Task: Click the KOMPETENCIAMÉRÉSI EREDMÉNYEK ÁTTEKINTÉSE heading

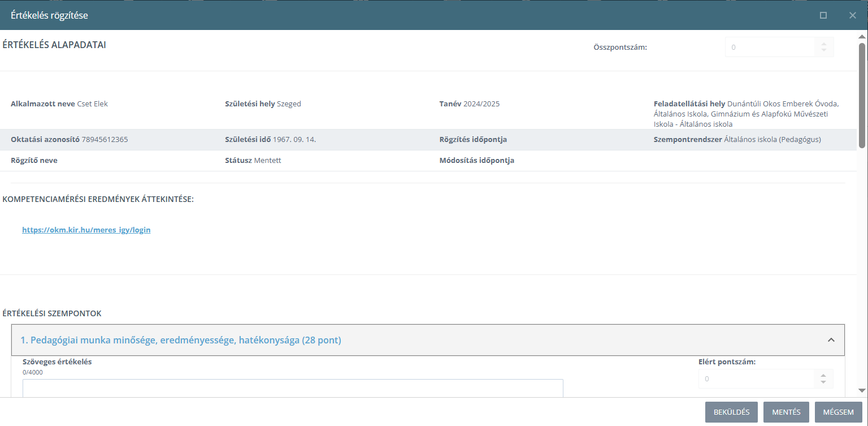Action: coord(98,199)
